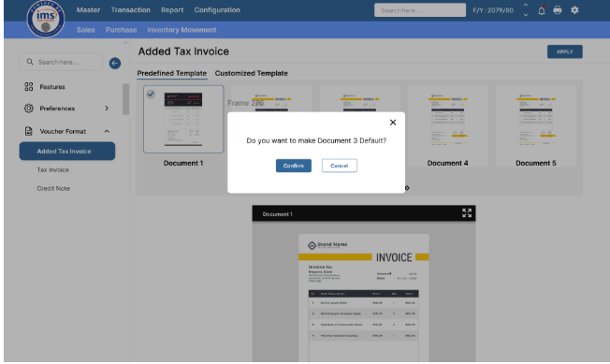Click the sidebar vertical scrollbar
The height and width of the screenshot is (364, 610).
click(125, 99)
